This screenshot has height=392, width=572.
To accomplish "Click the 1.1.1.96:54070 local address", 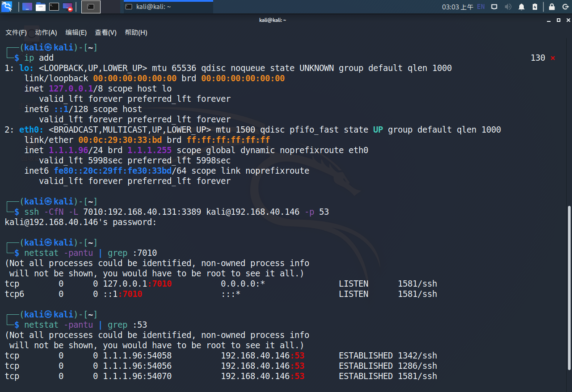I will coord(137,376).
